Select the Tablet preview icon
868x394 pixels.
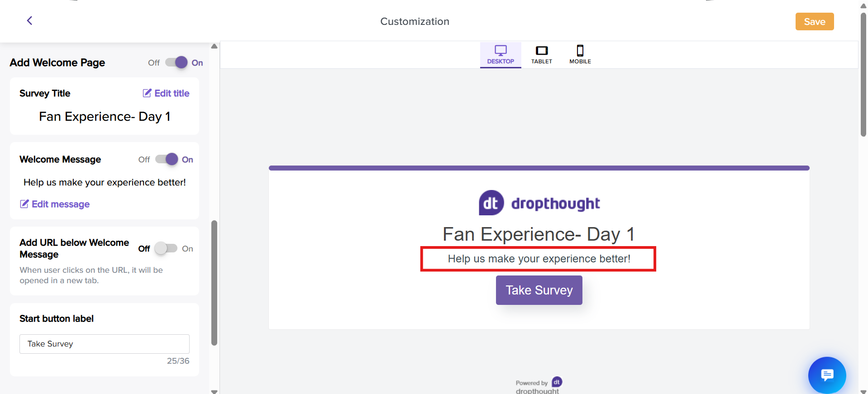click(x=542, y=50)
